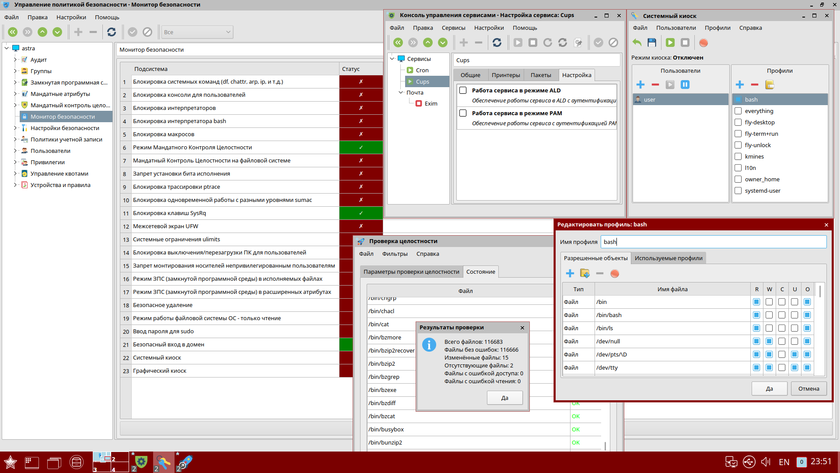Enable 'Работа сервиса в режиме ALD' checkbox
Viewport: 840px width, 473px height.
coord(463,90)
